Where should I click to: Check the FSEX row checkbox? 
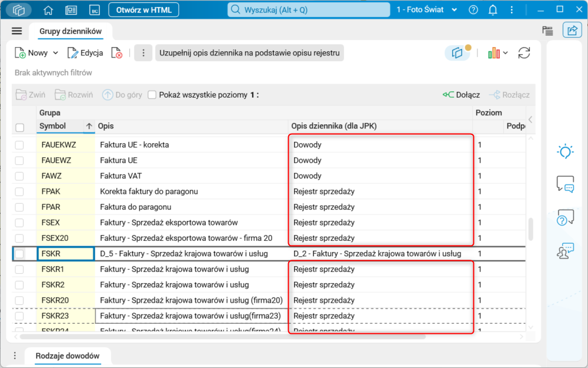[19, 223]
